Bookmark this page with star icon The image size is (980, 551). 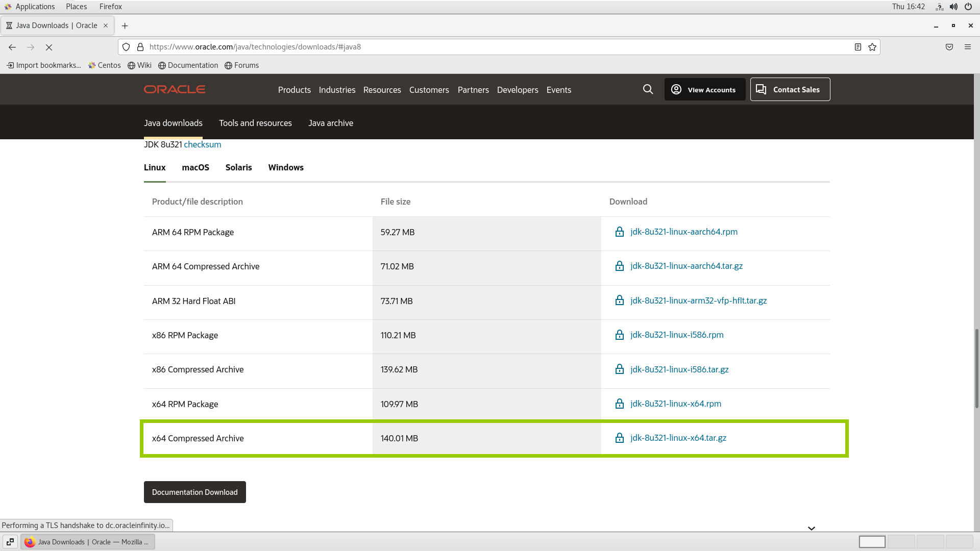[x=872, y=47]
